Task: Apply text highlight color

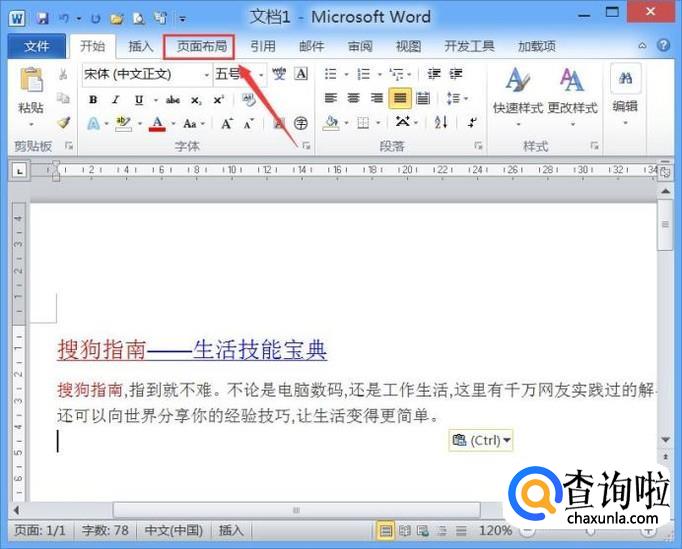Action: coord(123,124)
